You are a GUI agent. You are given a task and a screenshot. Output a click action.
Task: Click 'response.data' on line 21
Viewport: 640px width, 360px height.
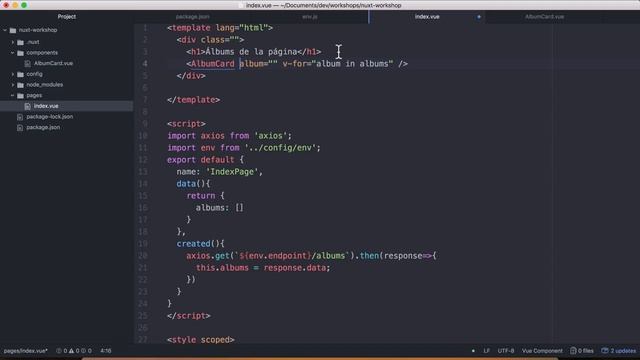point(295,268)
